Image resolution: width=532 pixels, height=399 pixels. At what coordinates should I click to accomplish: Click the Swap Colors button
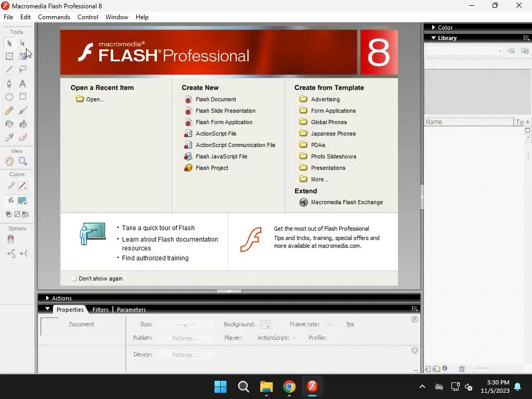click(25, 214)
